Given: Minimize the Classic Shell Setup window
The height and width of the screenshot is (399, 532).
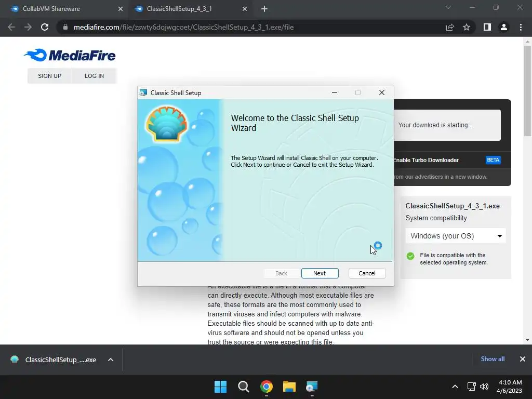Looking at the screenshot, I should pyautogui.click(x=335, y=92).
